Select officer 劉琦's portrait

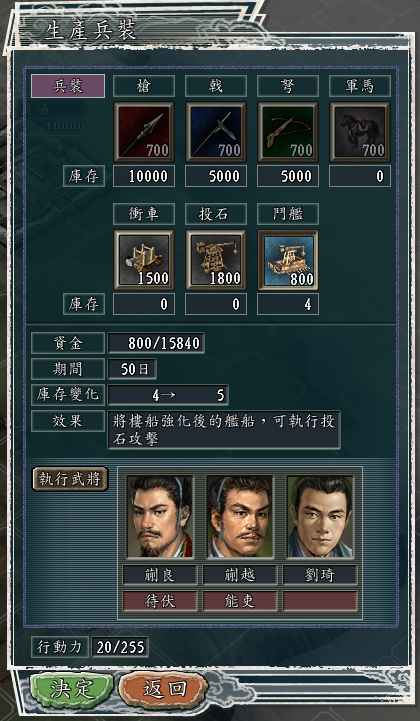click(320, 517)
